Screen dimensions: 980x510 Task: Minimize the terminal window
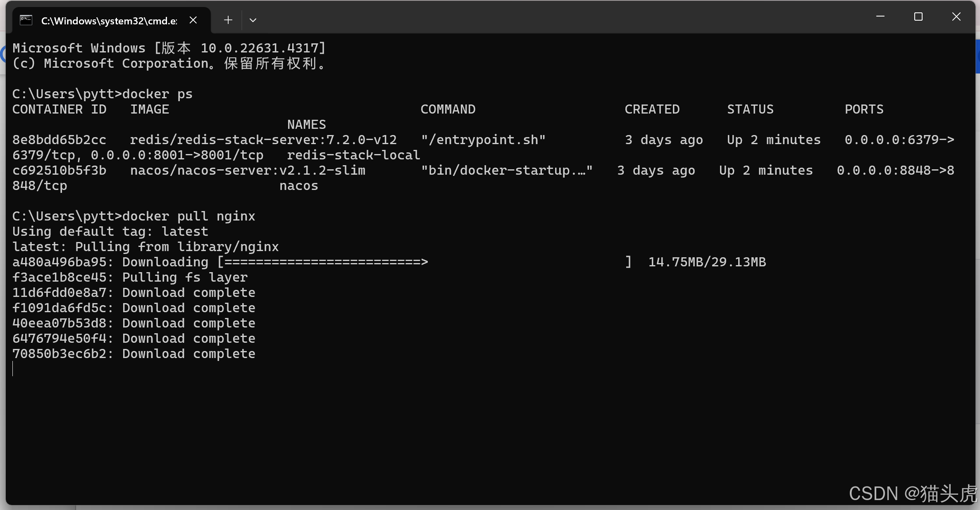880,17
